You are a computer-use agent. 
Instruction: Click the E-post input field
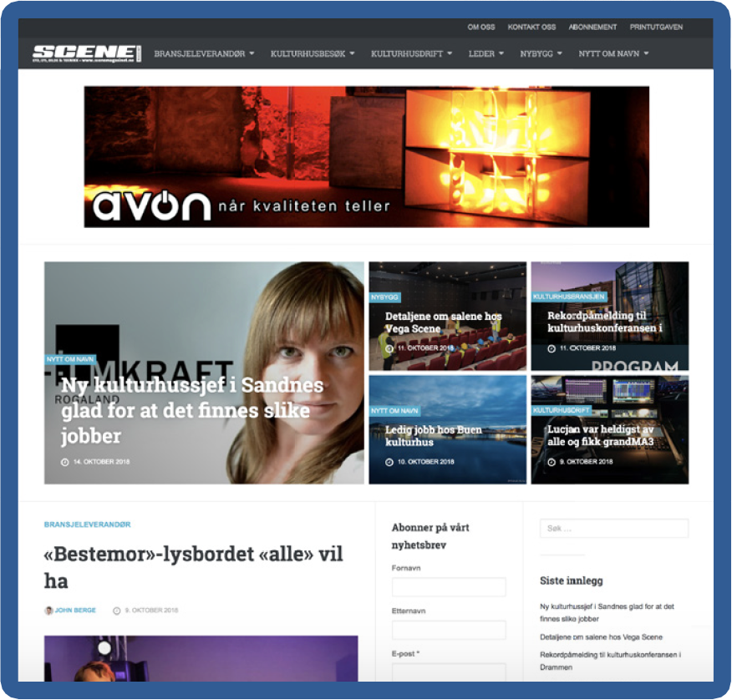coord(449,672)
